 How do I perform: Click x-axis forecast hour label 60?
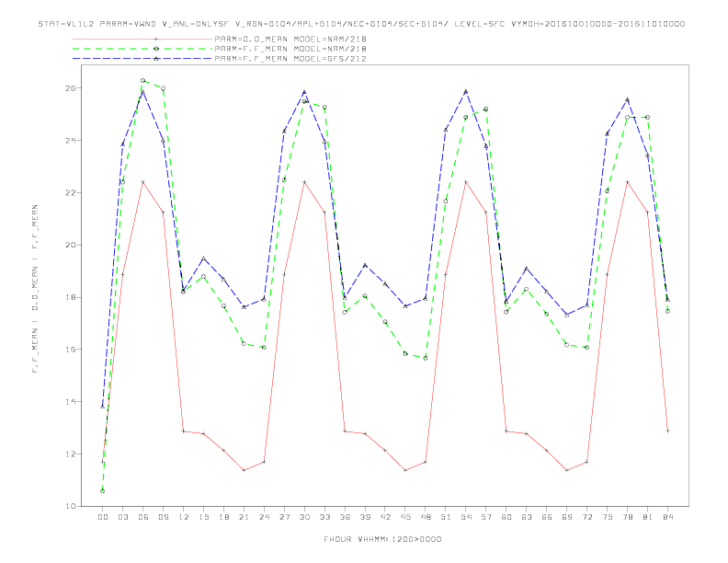click(x=506, y=517)
